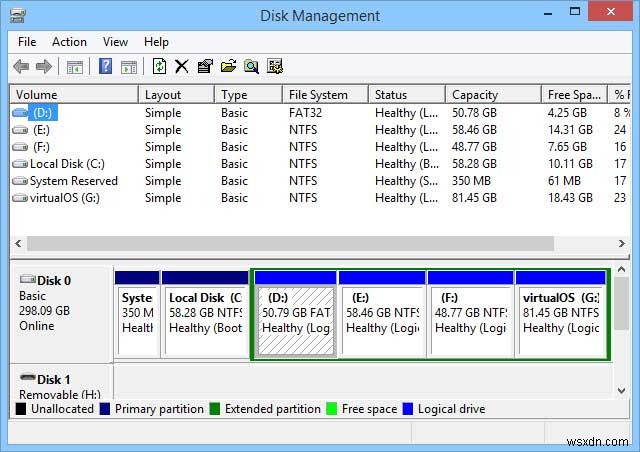This screenshot has height=452, width=640.
Task: Sort by the Capacity column header
Action: click(493, 95)
